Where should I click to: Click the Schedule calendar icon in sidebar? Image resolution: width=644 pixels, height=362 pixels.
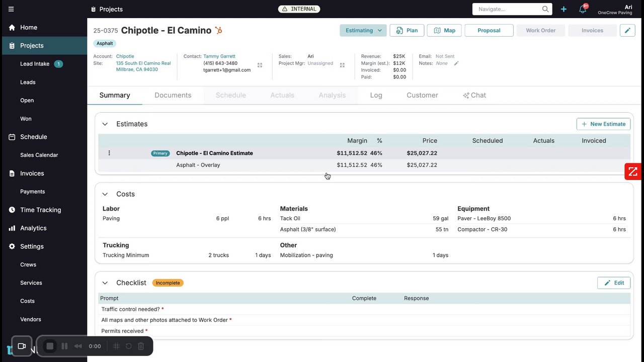(12, 137)
